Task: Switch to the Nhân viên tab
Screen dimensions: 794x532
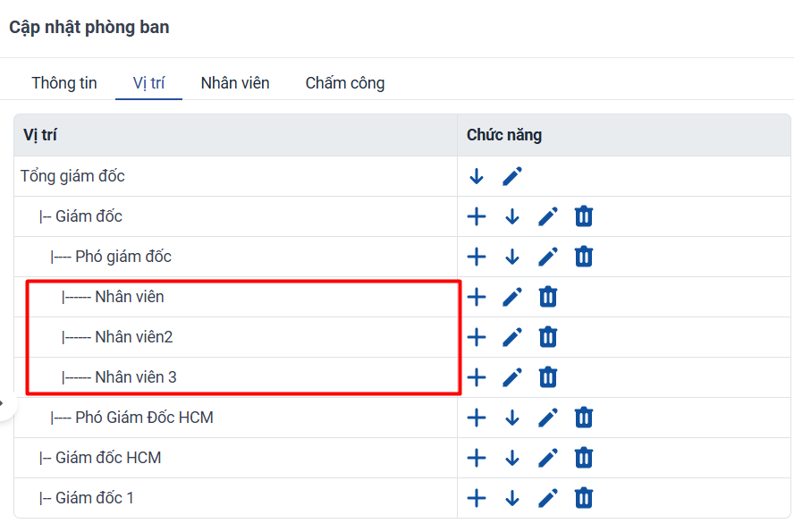Action: coord(235,83)
